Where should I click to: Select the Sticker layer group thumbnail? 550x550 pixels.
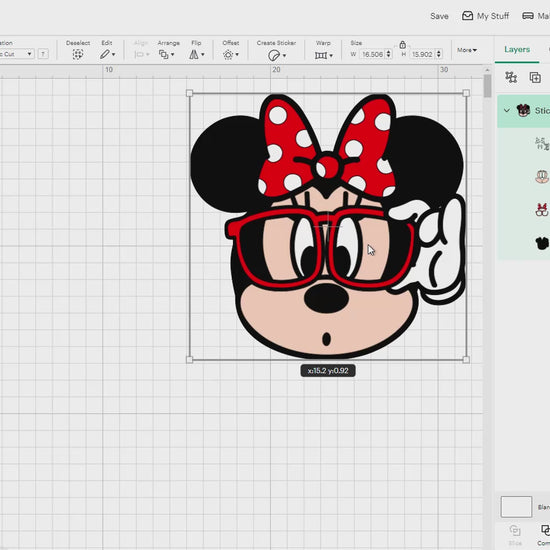pyautogui.click(x=523, y=110)
